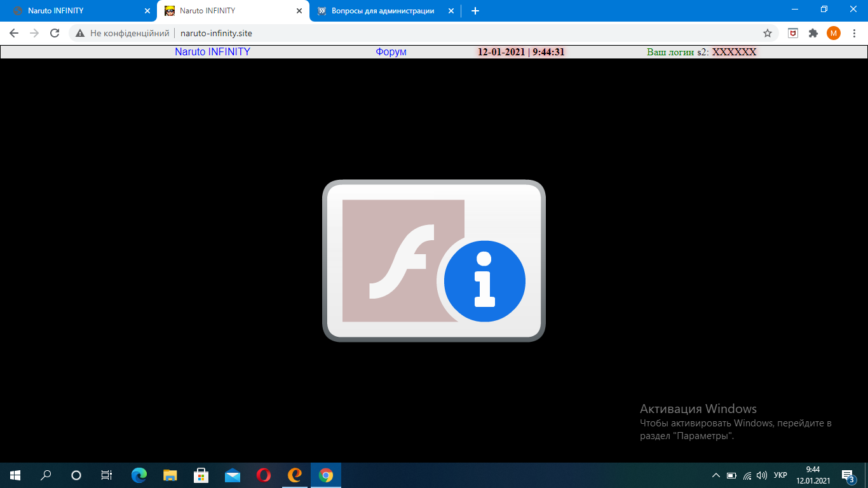Open the volume speaker tray icon
Image resolution: width=868 pixels, height=488 pixels.
click(x=762, y=475)
